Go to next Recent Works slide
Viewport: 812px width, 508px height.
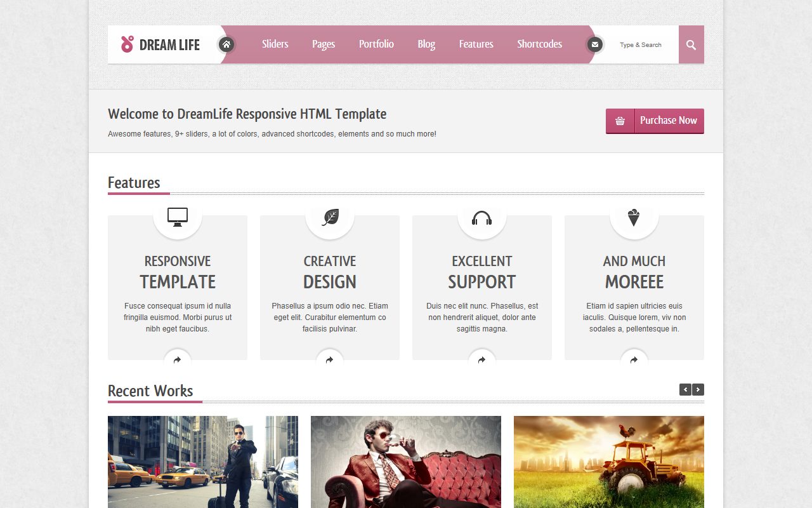click(698, 390)
